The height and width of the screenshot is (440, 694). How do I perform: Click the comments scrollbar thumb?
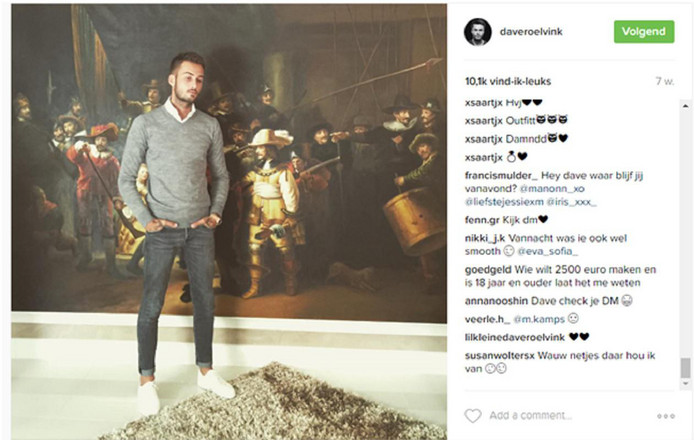[686, 367]
